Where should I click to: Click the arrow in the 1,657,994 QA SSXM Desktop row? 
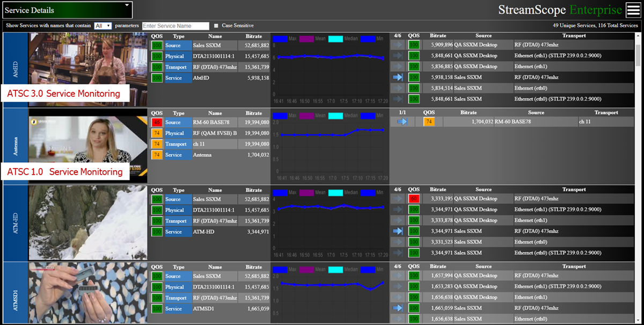pyautogui.click(x=398, y=276)
